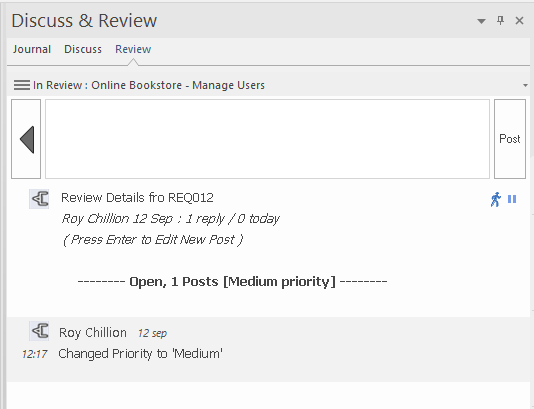Expand the In Review dropdown arrow at right

(x=525, y=85)
